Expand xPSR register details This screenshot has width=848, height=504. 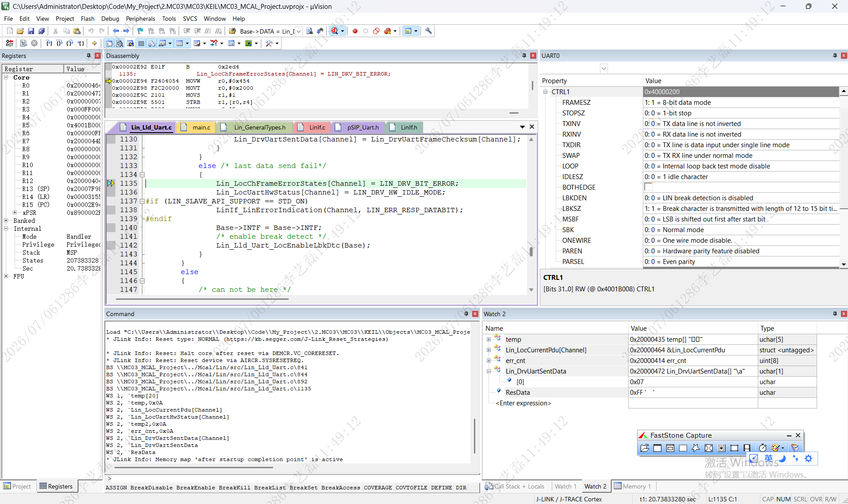pos(15,213)
